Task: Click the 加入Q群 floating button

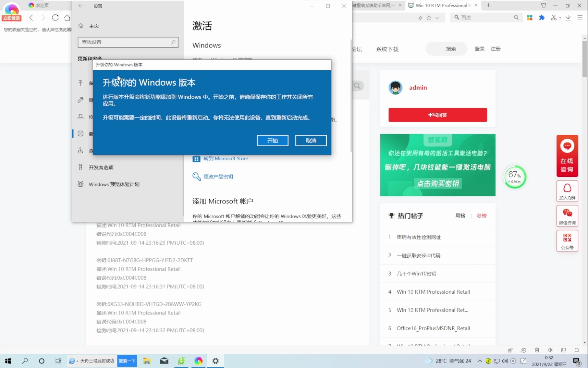Action: (567, 191)
